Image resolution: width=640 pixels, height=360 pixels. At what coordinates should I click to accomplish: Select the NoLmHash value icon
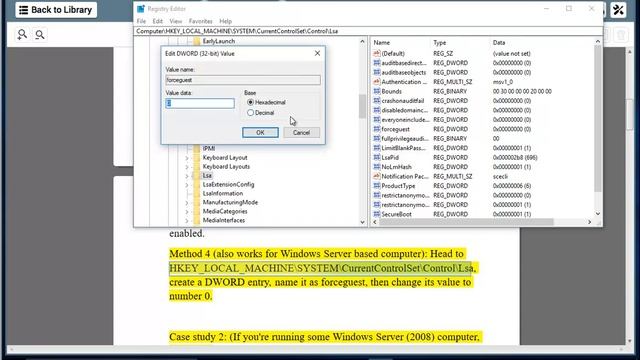point(377,167)
